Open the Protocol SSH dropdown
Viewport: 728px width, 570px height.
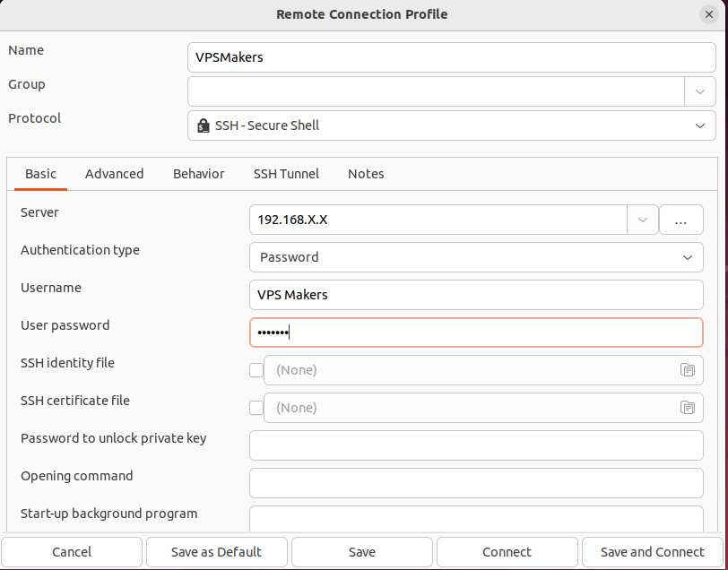point(451,125)
